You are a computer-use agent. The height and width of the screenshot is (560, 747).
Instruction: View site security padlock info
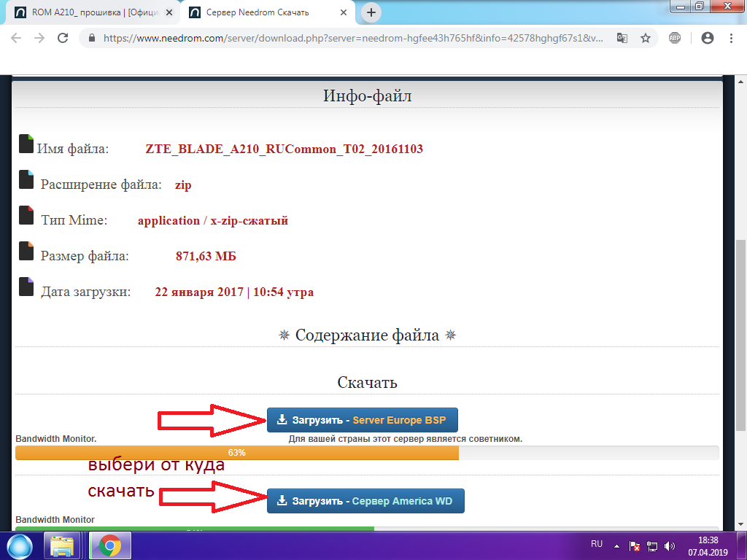pyautogui.click(x=92, y=38)
